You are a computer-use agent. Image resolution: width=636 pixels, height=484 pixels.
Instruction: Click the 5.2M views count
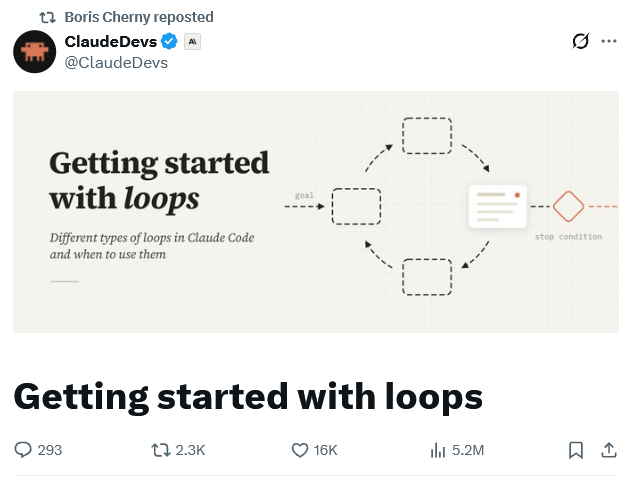tap(468, 450)
